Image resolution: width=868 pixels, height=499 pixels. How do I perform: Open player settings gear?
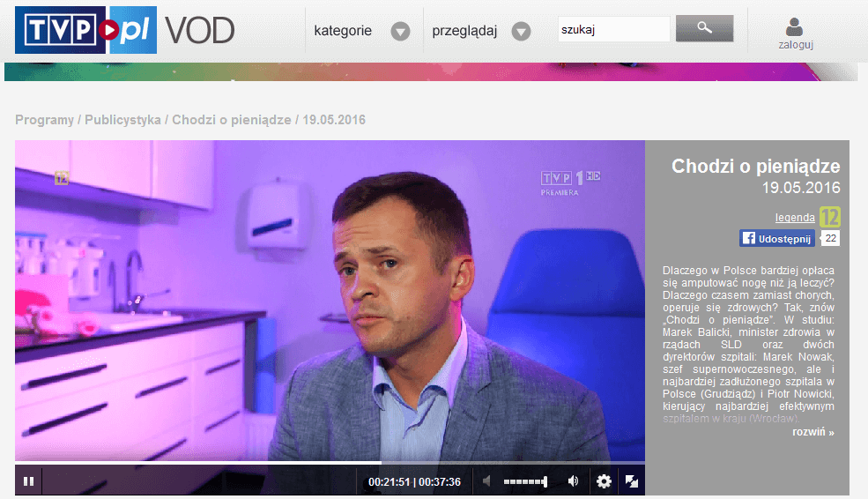point(604,481)
